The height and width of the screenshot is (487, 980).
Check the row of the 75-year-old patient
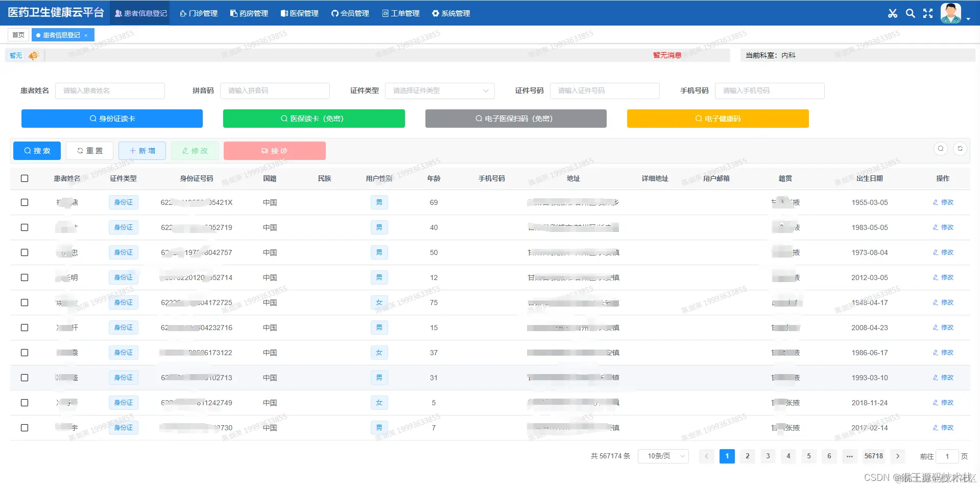(25, 303)
